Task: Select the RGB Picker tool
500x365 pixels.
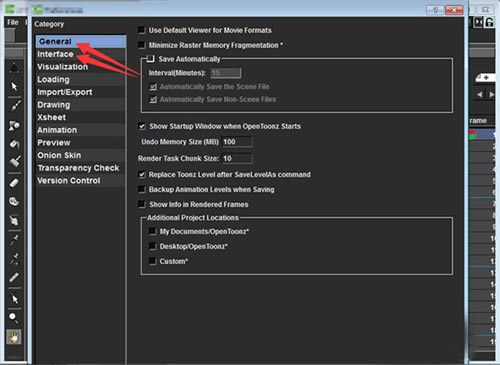Action: (x=14, y=258)
